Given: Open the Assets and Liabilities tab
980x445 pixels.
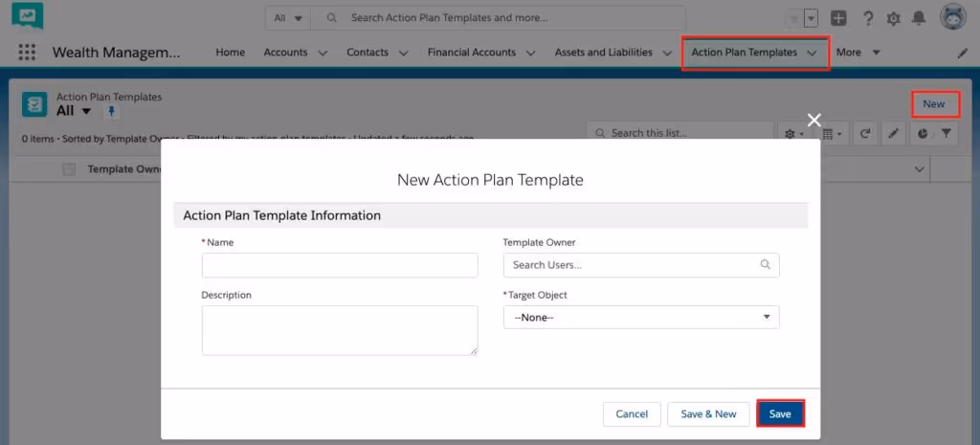Looking at the screenshot, I should (604, 53).
